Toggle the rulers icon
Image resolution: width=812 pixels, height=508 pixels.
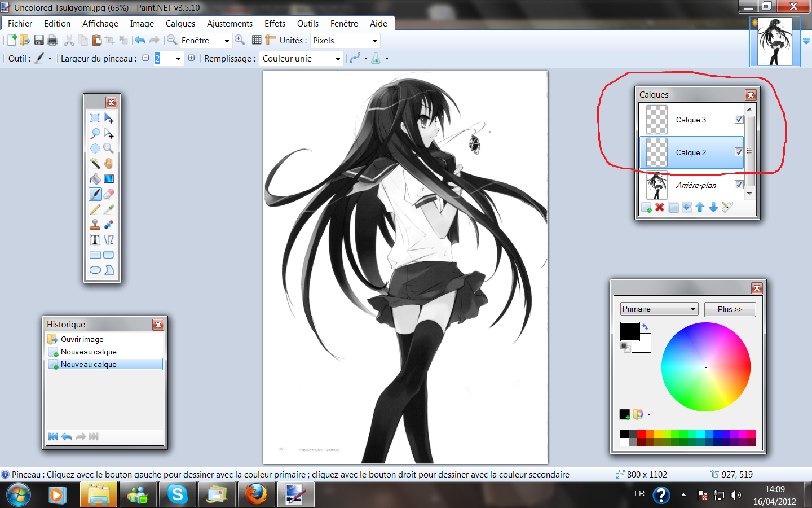271,40
